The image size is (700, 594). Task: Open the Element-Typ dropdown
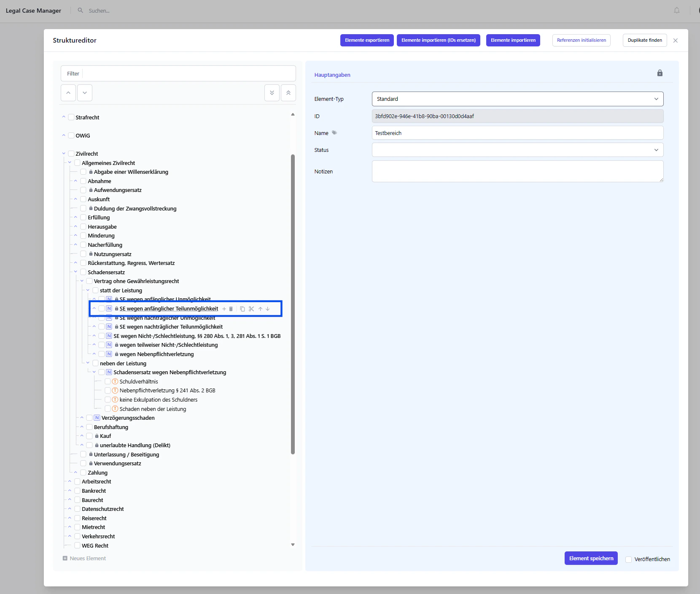click(517, 99)
